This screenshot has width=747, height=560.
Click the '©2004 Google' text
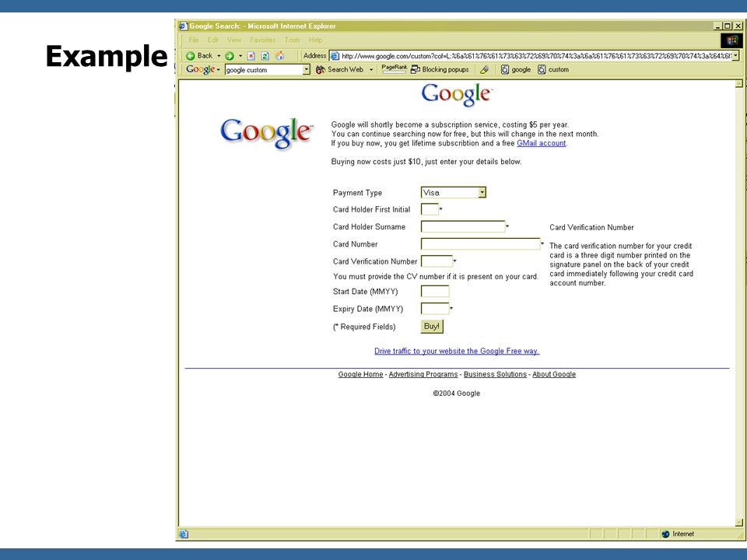coord(457,394)
